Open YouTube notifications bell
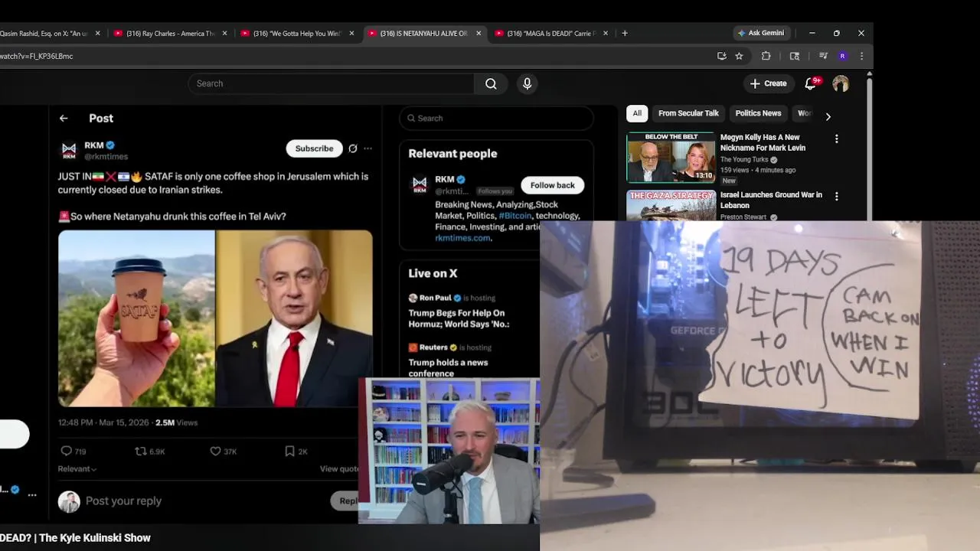Image resolution: width=980 pixels, height=551 pixels. [x=811, y=83]
